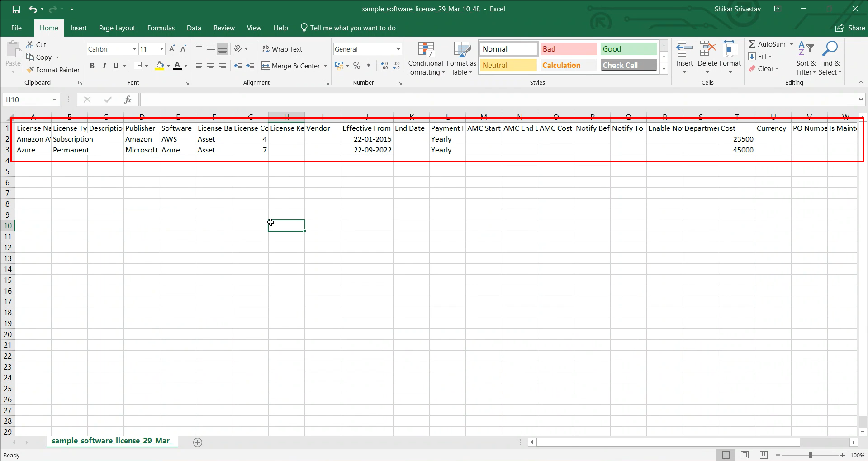
Task: Toggle Wrap Text option
Action: pyautogui.click(x=282, y=49)
